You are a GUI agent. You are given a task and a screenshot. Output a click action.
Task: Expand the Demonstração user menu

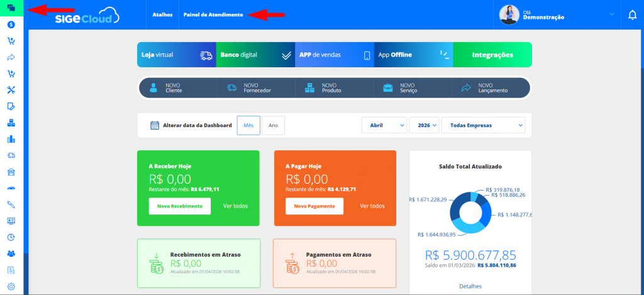coord(557,15)
